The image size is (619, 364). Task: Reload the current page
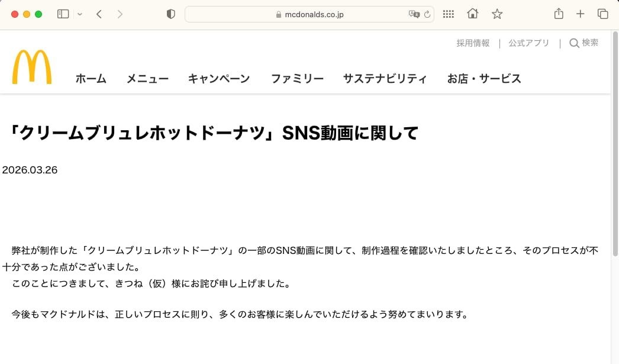427,14
